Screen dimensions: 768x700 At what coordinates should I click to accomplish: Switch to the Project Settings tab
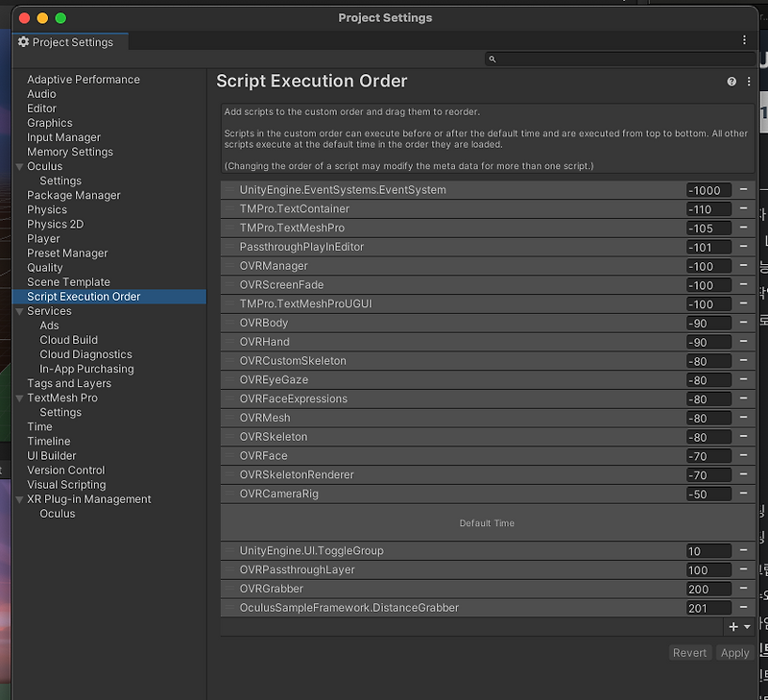pos(69,41)
